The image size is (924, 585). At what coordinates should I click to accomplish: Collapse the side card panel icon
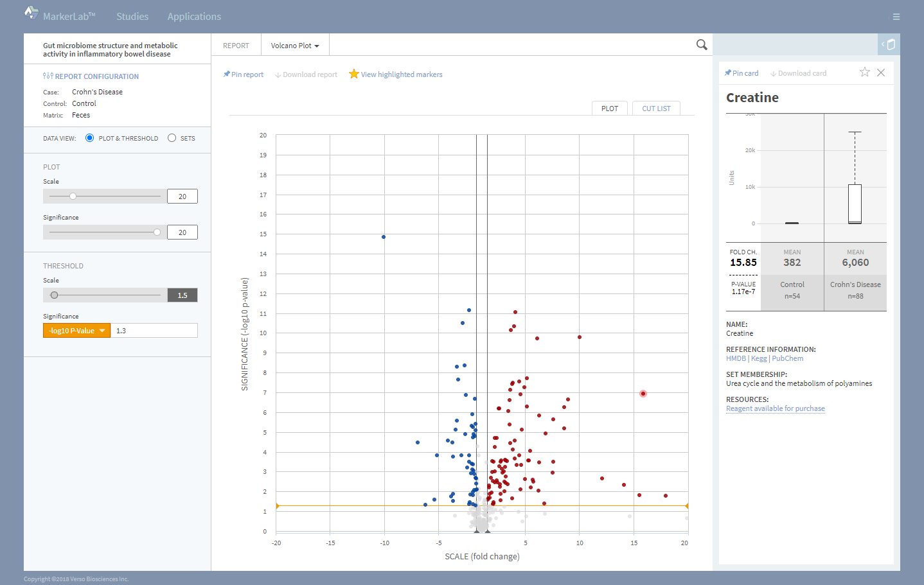coord(889,44)
